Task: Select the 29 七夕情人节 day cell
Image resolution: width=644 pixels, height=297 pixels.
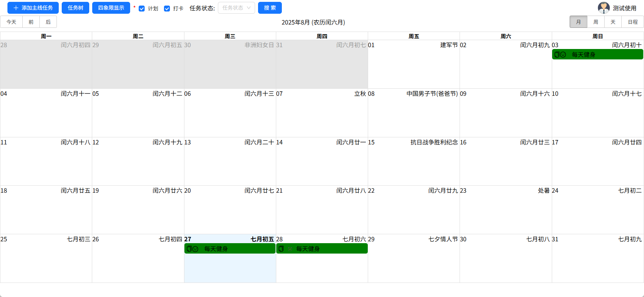Action: pos(414,258)
